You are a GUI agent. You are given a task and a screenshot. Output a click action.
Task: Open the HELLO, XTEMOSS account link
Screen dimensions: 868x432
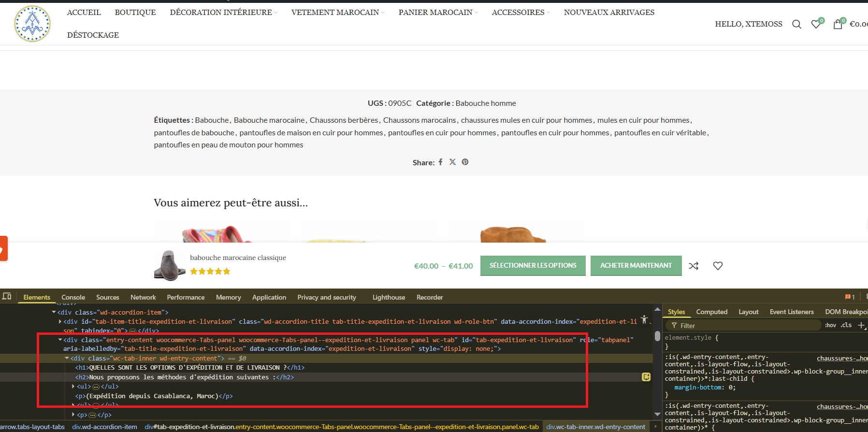pyautogui.click(x=749, y=24)
